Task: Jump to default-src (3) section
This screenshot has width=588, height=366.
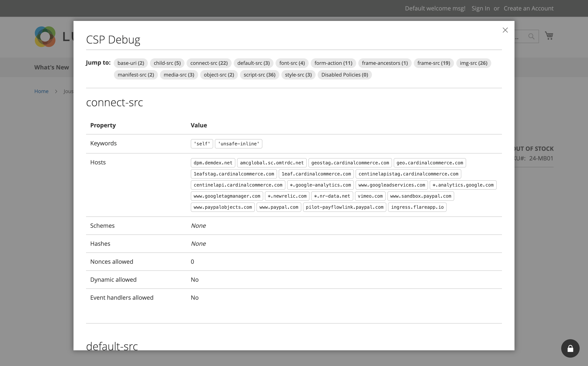Action: pyautogui.click(x=253, y=63)
